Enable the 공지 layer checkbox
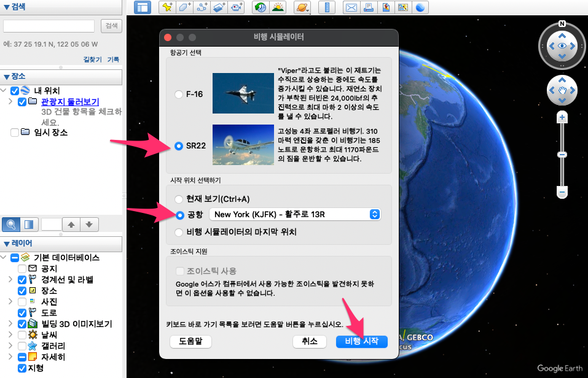588x378 pixels. [x=22, y=269]
